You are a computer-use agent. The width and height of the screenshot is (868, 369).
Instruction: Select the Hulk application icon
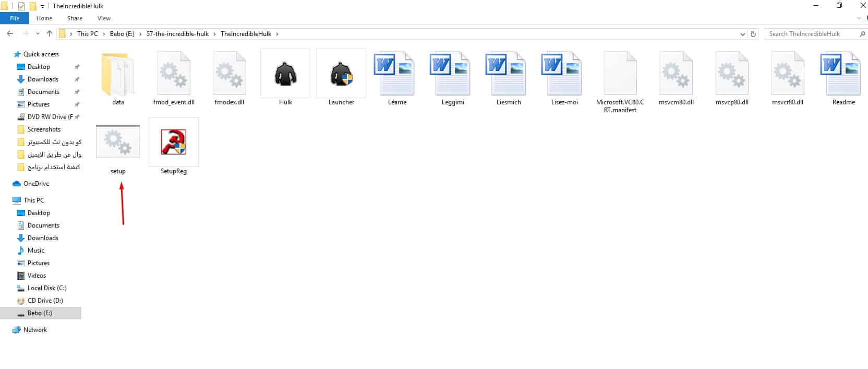click(x=285, y=75)
